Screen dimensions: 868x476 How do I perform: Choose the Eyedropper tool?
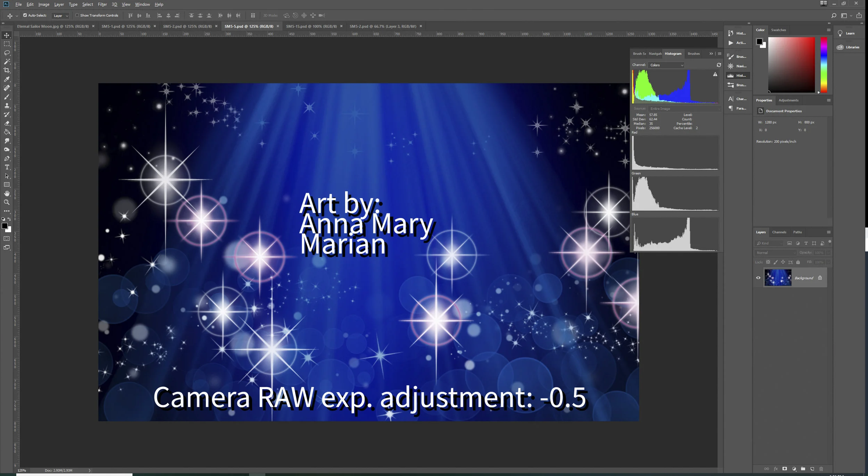[x=7, y=79]
